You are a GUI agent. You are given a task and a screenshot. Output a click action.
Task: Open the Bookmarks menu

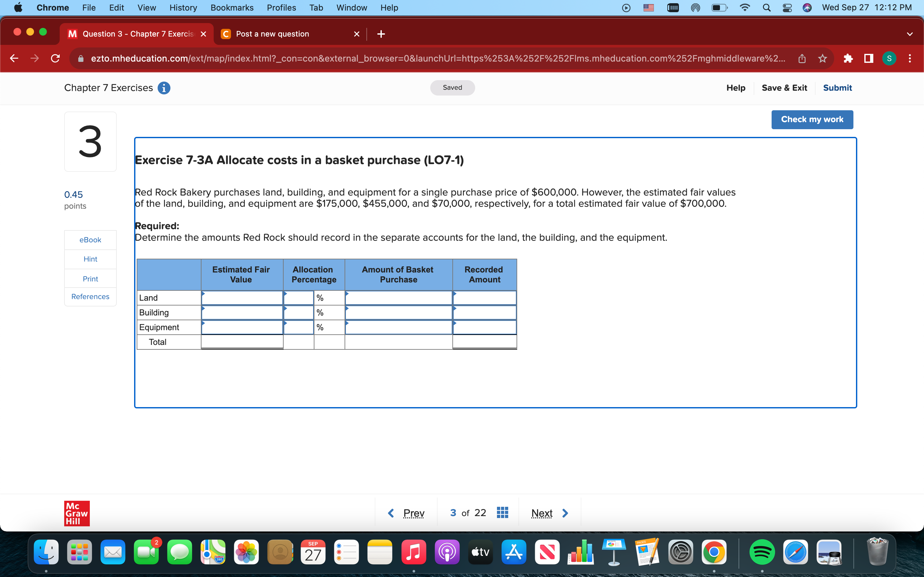[x=232, y=8]
